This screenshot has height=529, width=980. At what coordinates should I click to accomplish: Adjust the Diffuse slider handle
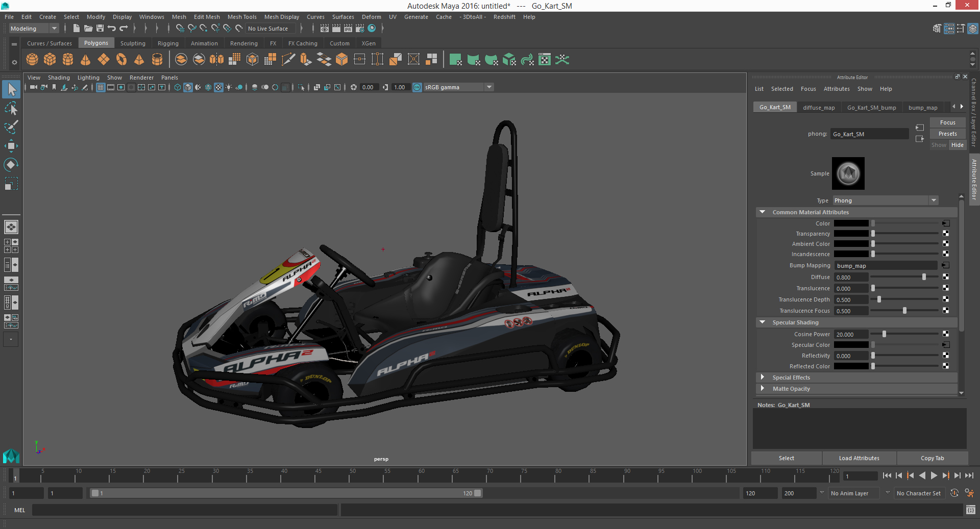click(x=924, y=277)
